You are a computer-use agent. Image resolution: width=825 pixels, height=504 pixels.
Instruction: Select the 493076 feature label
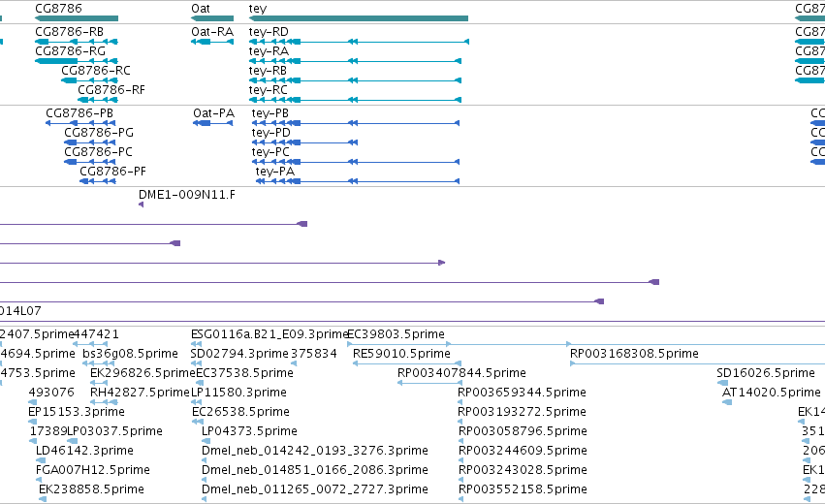coord(51,393)
